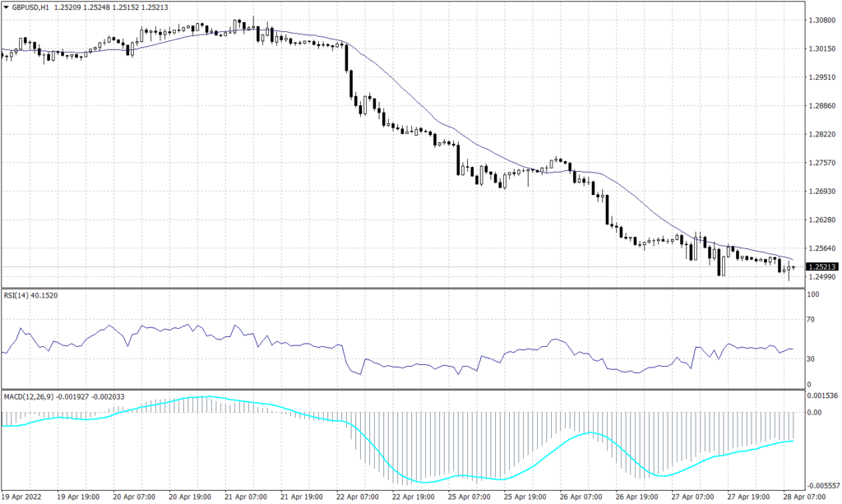Click the 1.27570 price axis label
Screen dimensions: 842x504
coord(822,161)
